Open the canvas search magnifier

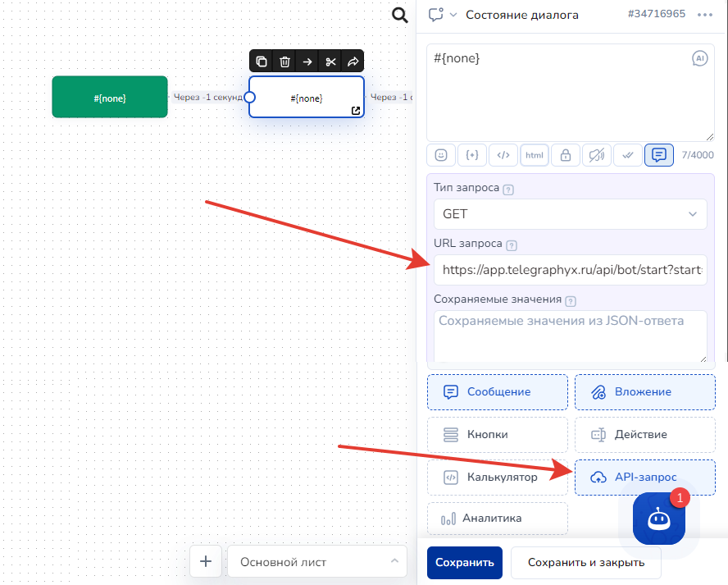click(x=399, y=15)
